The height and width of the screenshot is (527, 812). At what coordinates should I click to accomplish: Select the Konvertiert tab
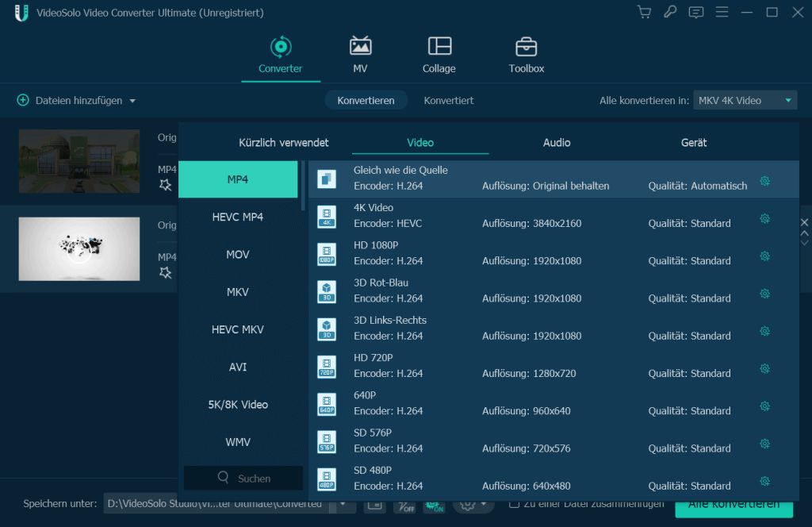point(449,100)
